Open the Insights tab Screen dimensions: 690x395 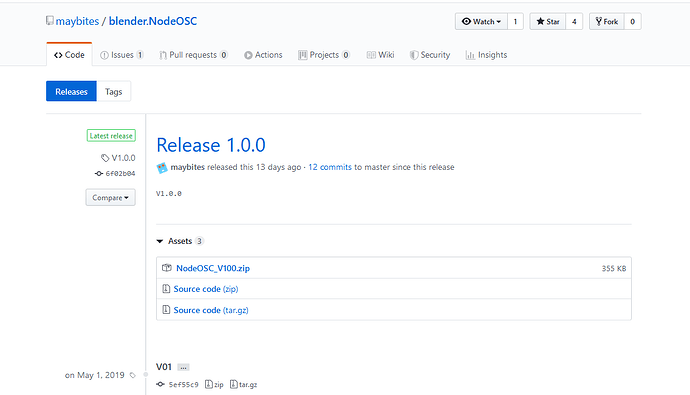[x=486, y=55]
